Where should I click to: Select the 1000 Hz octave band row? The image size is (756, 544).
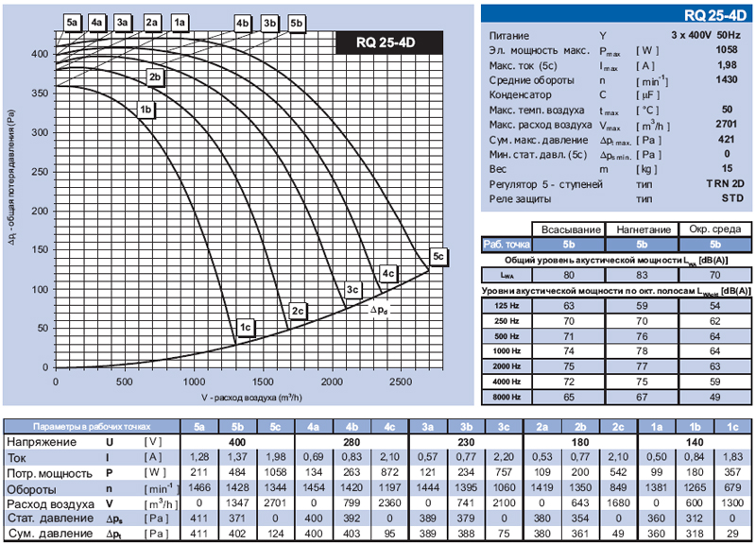507,351
